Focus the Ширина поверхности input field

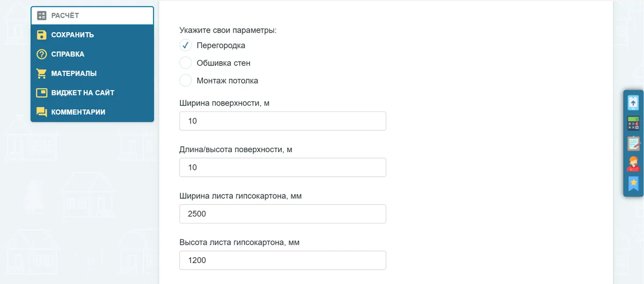(x=282, y=121)
